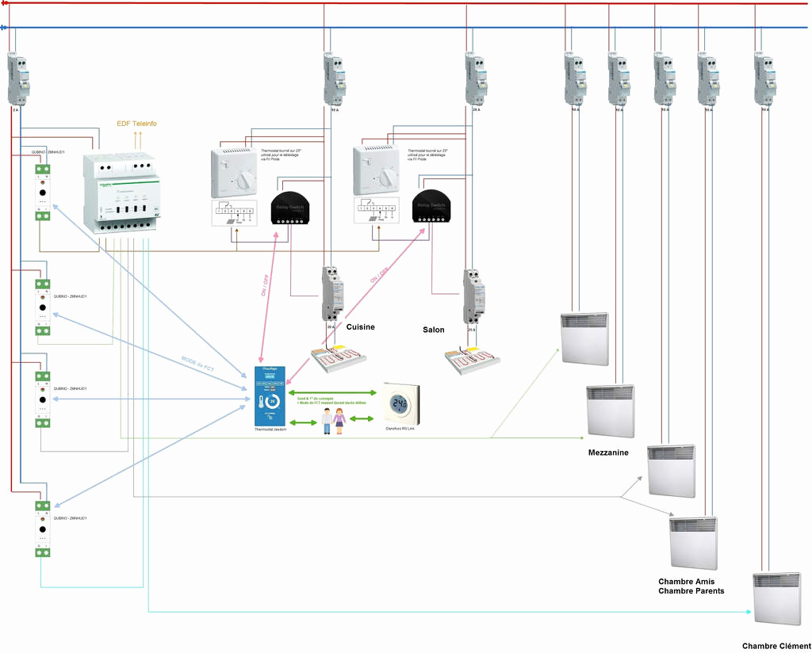Click the Salon room label

pyautogui.click(x=434, y=330)
